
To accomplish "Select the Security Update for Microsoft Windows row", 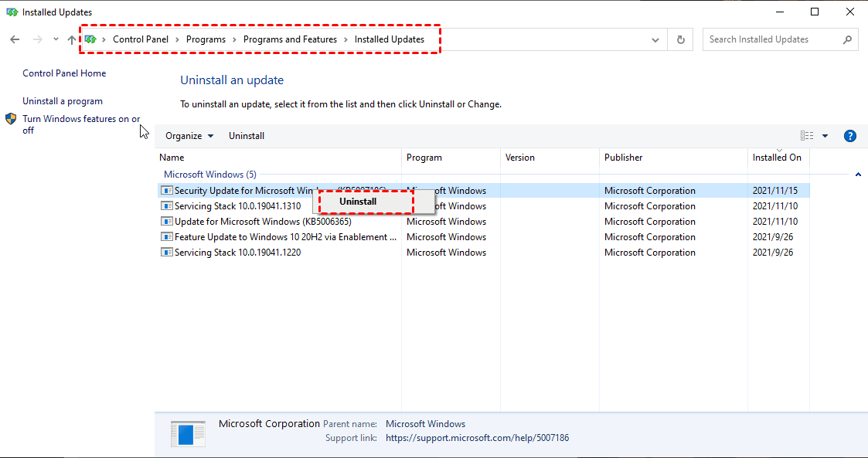I will coord(483,190).
